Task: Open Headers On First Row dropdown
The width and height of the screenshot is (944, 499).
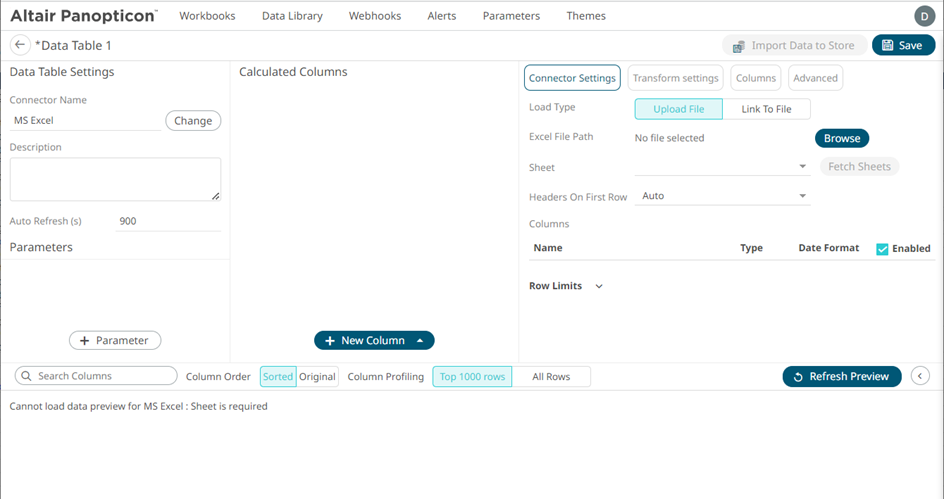Action: pyautogui.click(x=722, y=196)
